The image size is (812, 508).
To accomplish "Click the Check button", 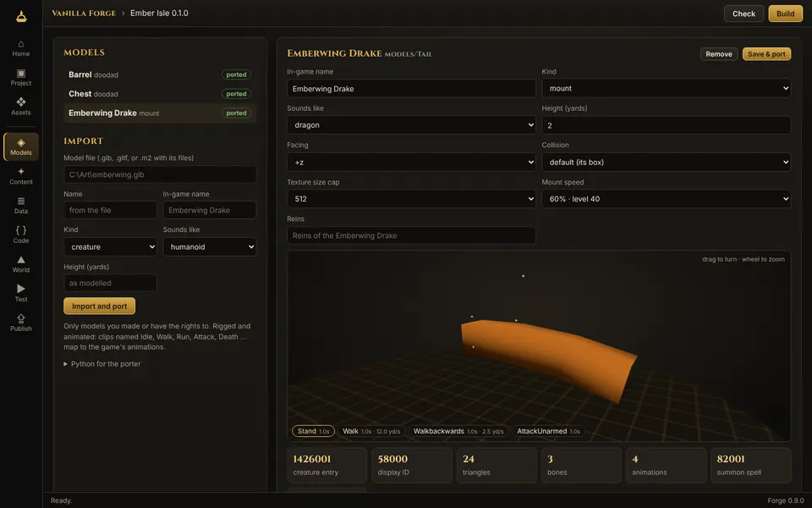I will pos(743,14).
